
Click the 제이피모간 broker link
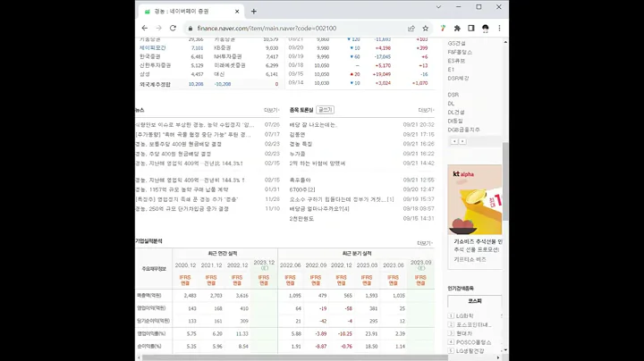(152, 48)
